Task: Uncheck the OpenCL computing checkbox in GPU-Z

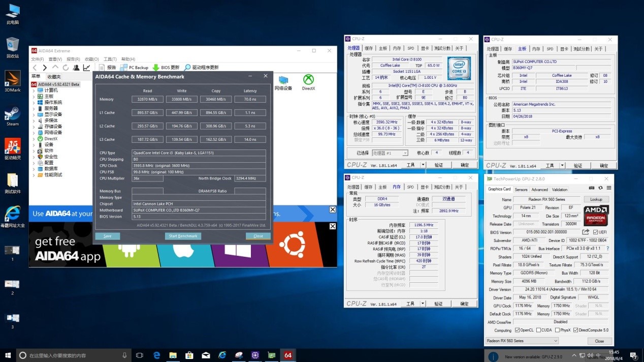Action: [518, 330]
